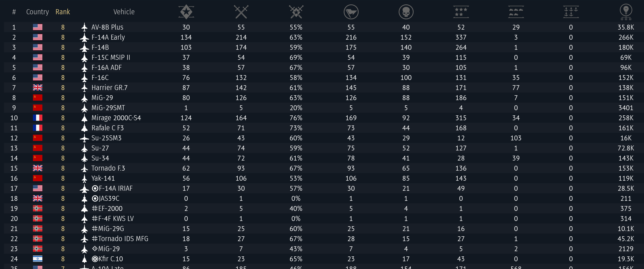Select the Mirage 2000C-S4 vehicle name

coord(116,118)
